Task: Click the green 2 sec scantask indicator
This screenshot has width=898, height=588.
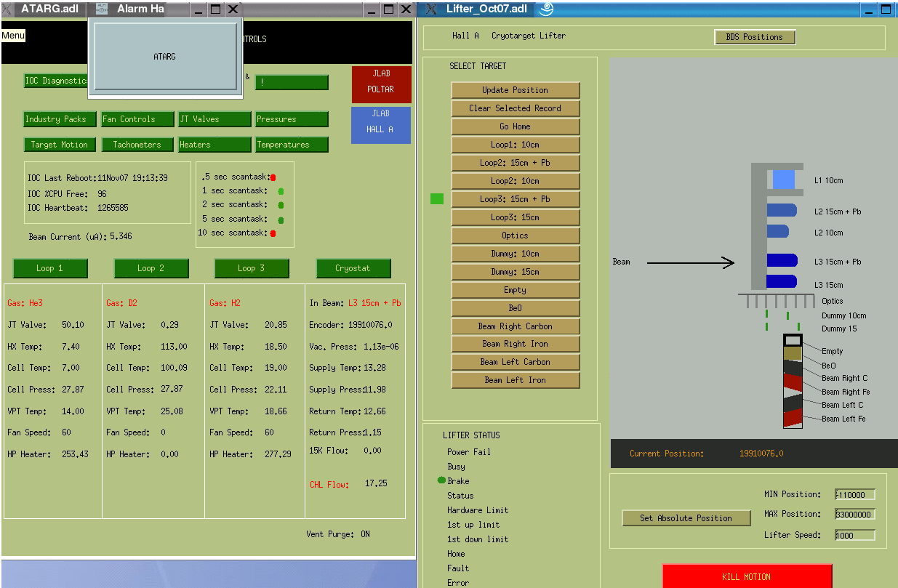Action: click(281, 205)
